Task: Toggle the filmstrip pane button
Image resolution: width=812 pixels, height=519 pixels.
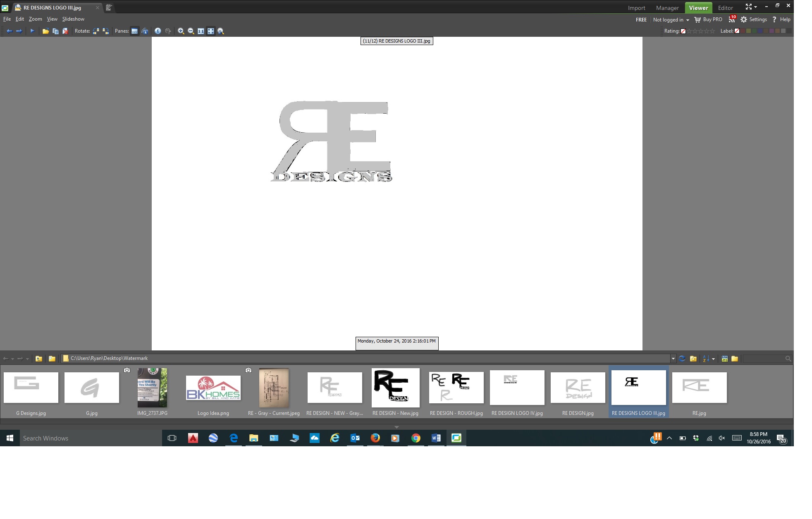Action: point(134,31)
